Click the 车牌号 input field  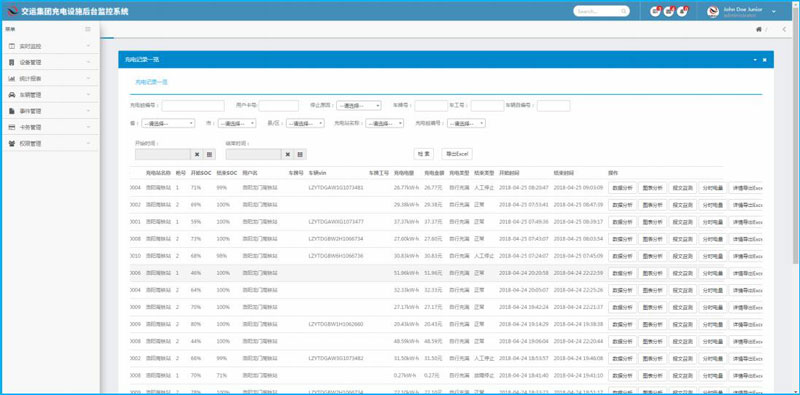[431, 106]
